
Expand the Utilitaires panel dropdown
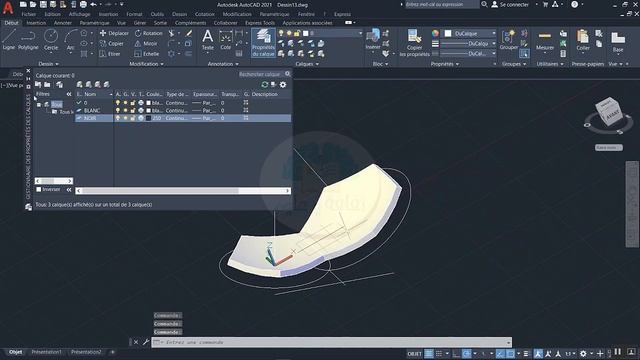pyautogui.click(x=550, y=64)
